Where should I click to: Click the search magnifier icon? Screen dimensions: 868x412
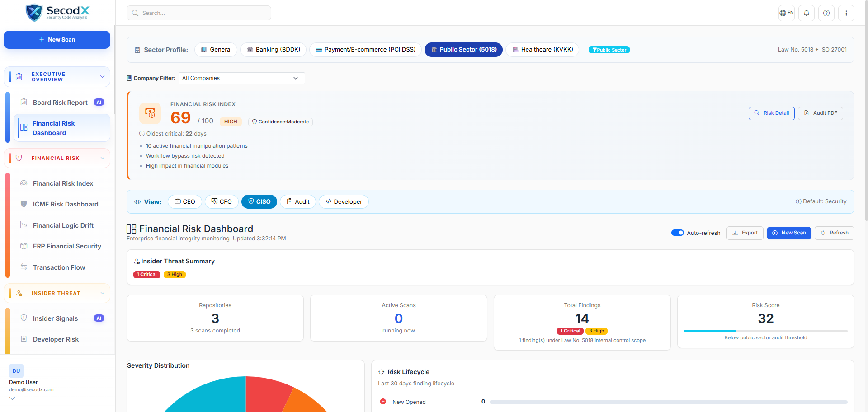tap(135, 13)
